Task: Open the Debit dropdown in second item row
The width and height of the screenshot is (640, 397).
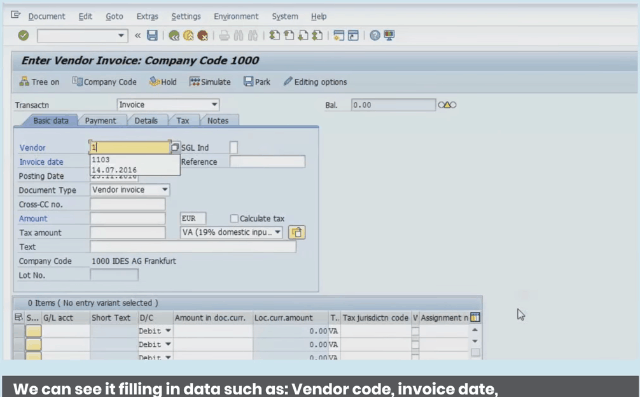Action: click(168, 345)
